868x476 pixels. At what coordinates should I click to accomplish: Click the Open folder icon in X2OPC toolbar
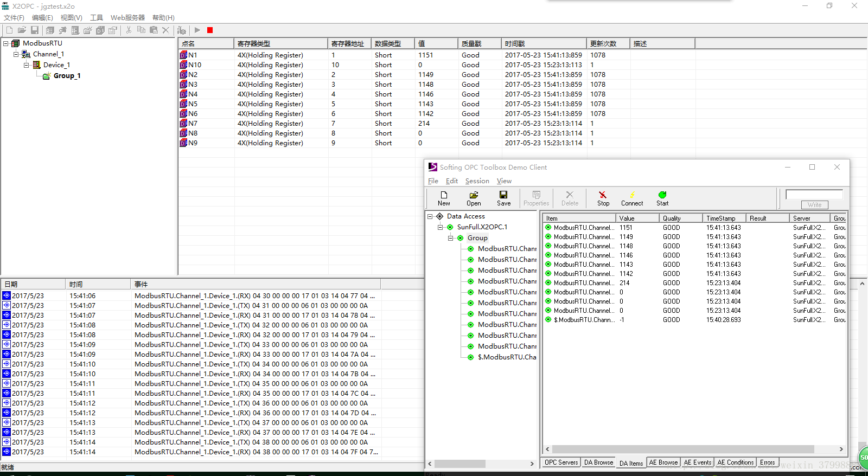point(22,30)
